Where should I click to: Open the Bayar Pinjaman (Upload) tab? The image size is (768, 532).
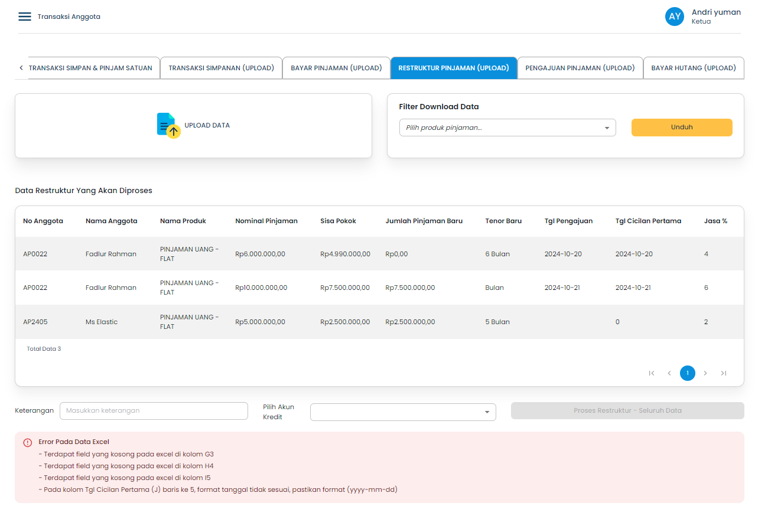336,68
